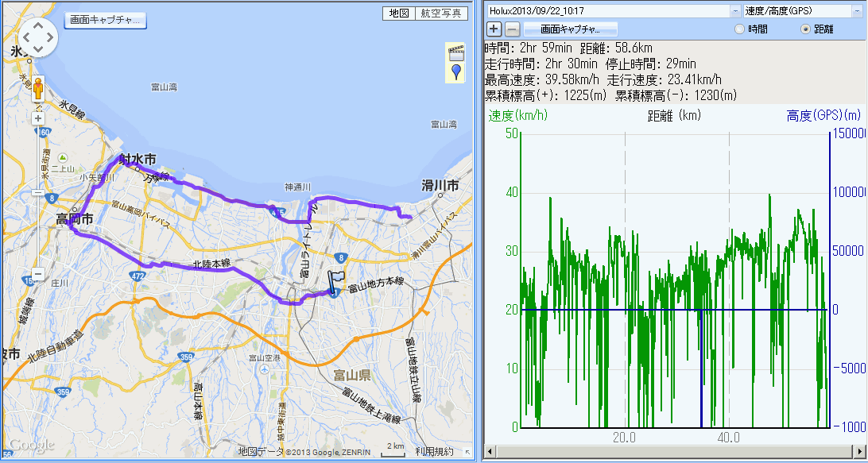Zoom in the graph with plus button

click(x=494, y=29)
